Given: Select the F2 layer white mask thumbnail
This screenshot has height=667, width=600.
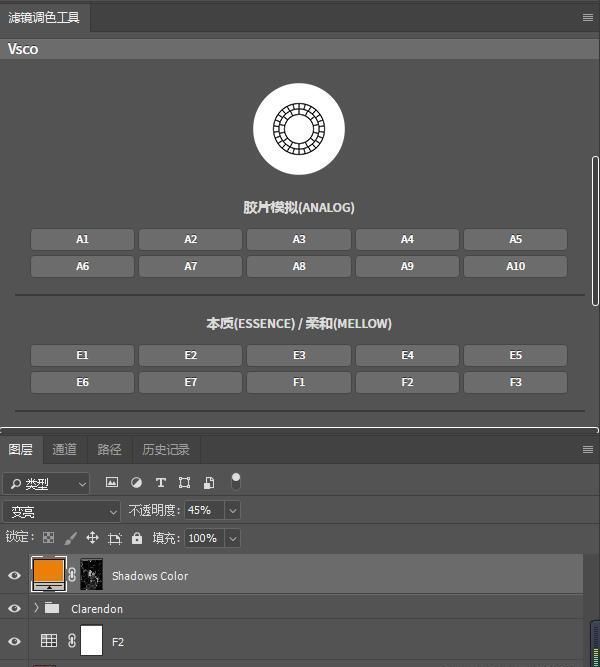Looking at the screenshot, I should (x=91, y=640).
